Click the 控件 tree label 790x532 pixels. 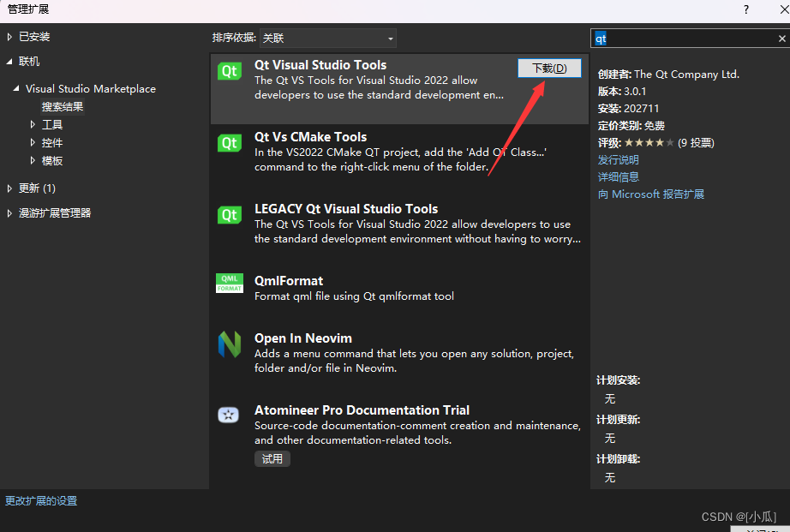[52, 142]
